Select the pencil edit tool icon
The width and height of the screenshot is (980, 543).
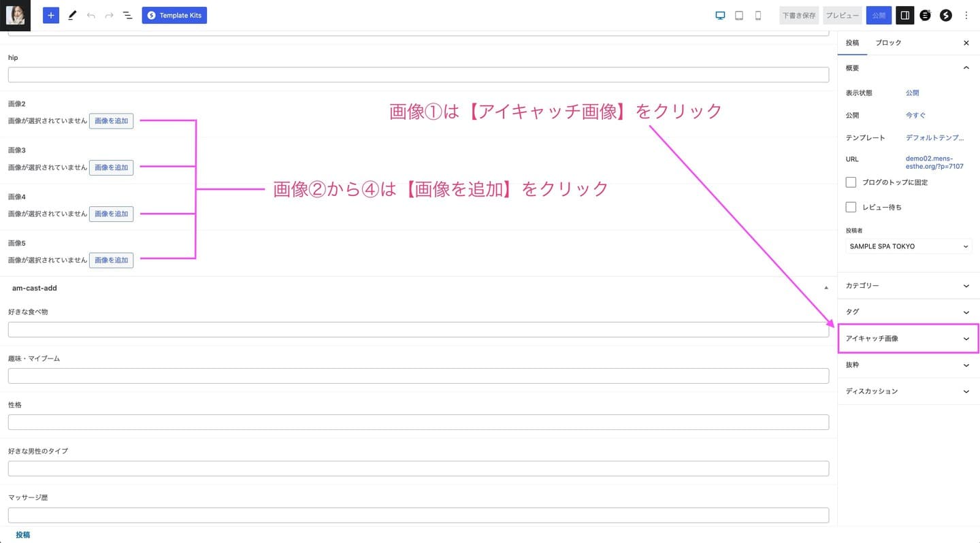(72, 15)
